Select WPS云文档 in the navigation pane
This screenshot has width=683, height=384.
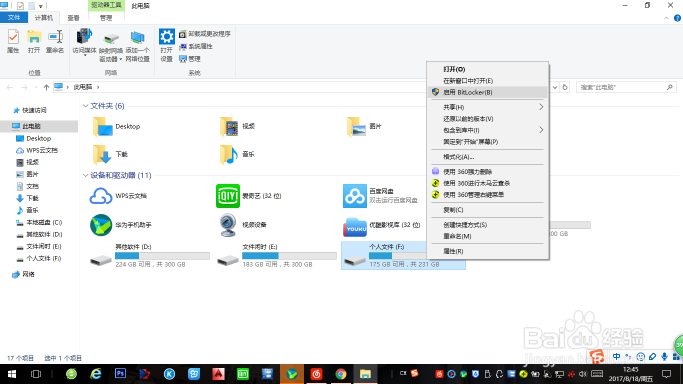[x=37, y=150]
